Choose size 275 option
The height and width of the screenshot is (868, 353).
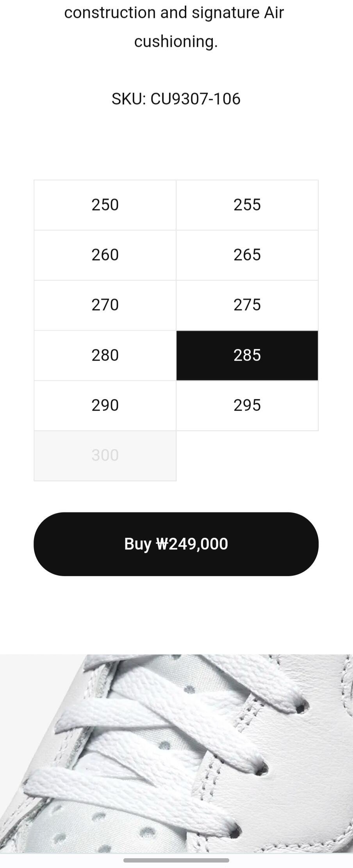point(247,305)
